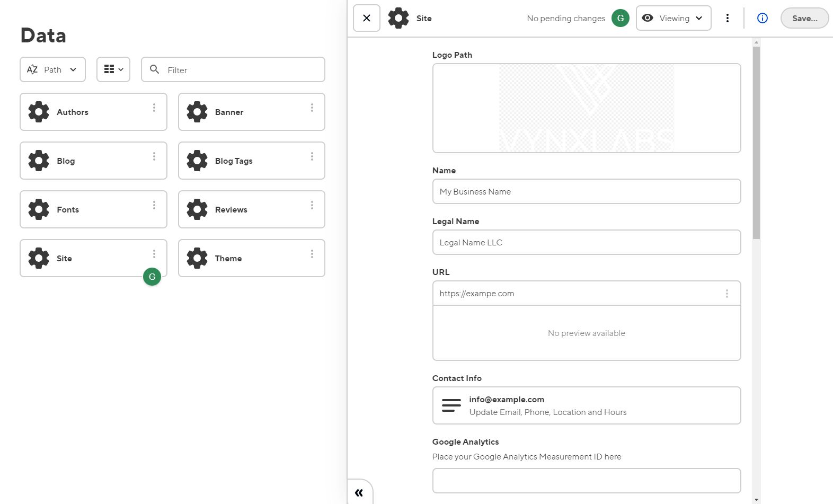Viewport: 833px width, 504px height.
Task: Click the three-dot menu in URL field
Action: 726,294
